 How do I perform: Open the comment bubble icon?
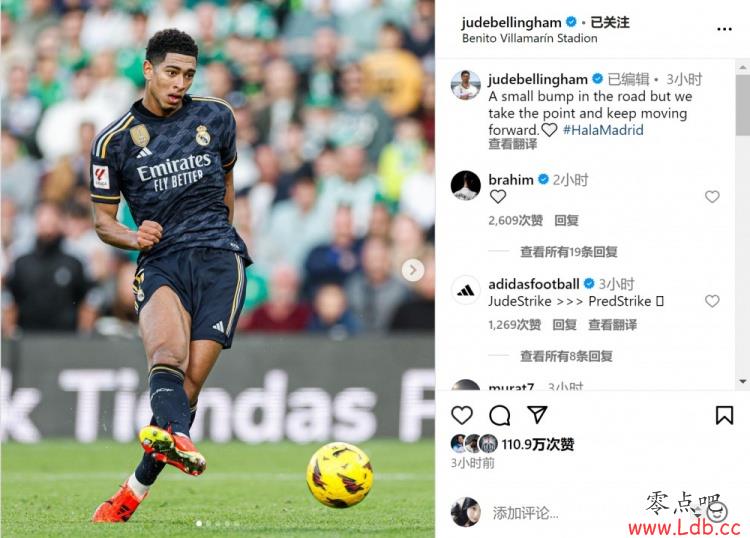click(x=499, y=415)
